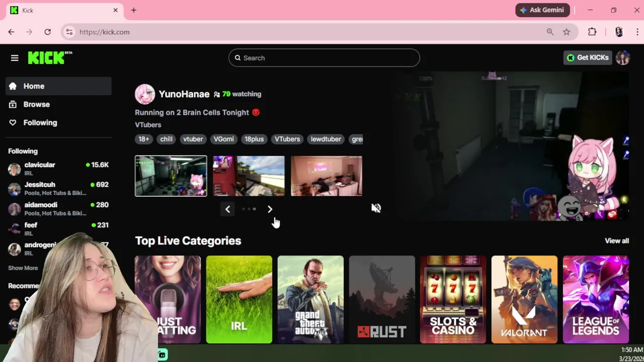Open the Valorant category card
The width and height of the screenshot is (644, 362).
(524, 300)
